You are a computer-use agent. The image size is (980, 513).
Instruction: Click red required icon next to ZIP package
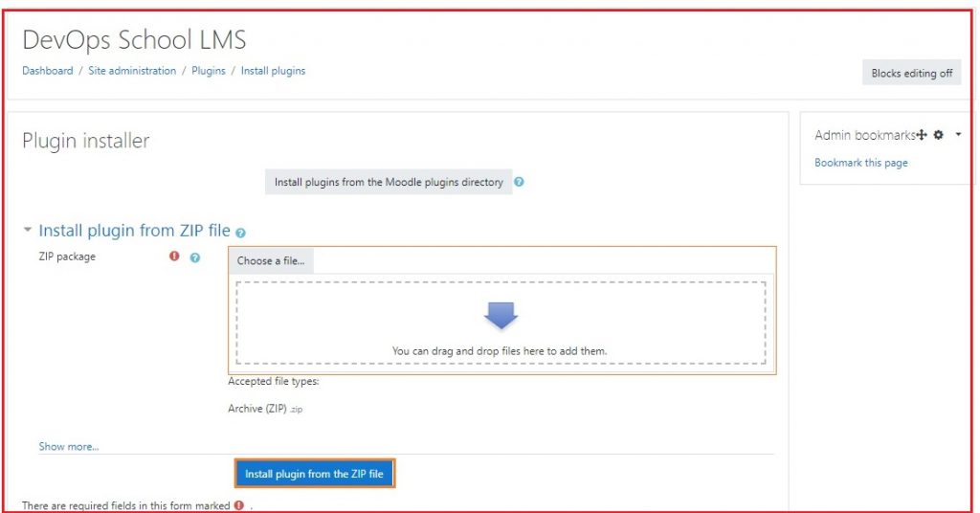pyautogui.click(x=174, y=256)
